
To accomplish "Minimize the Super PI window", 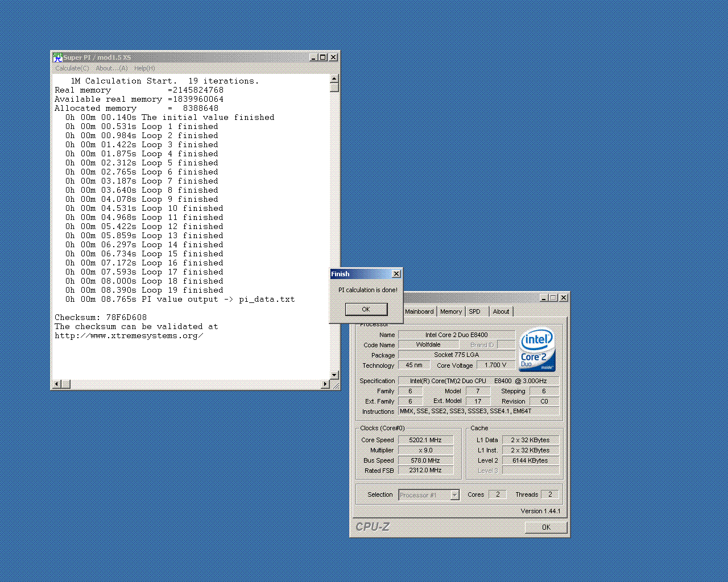I will [x=314, y=57].
